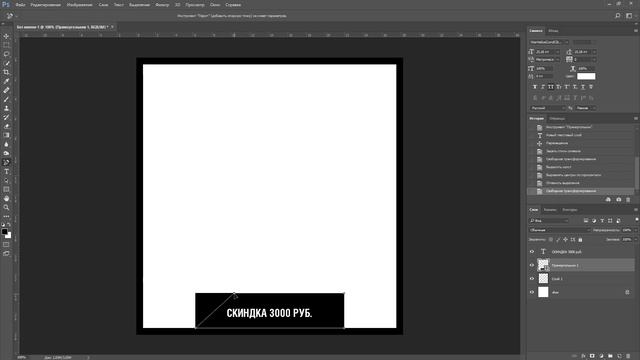This screenshot has width=640, height=360.
Task: Open the Русский language dropdown
Action: [x=547, y=108]
